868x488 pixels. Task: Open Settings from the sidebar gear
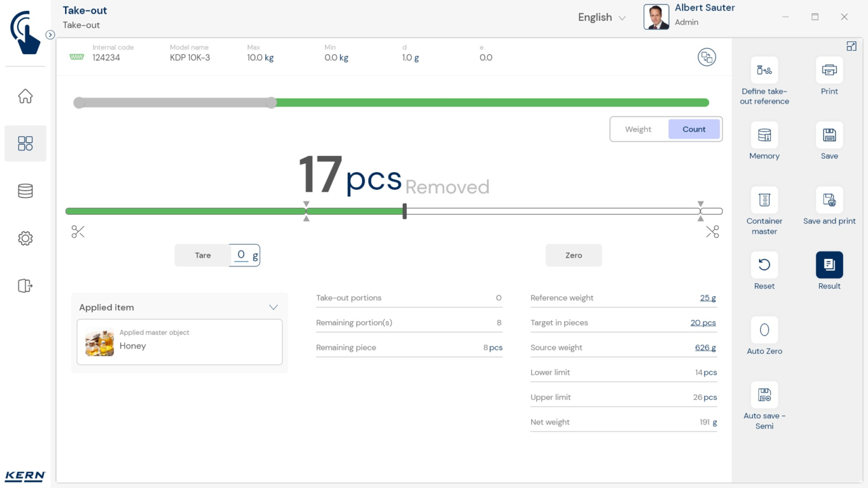click(x=25, y=239)
